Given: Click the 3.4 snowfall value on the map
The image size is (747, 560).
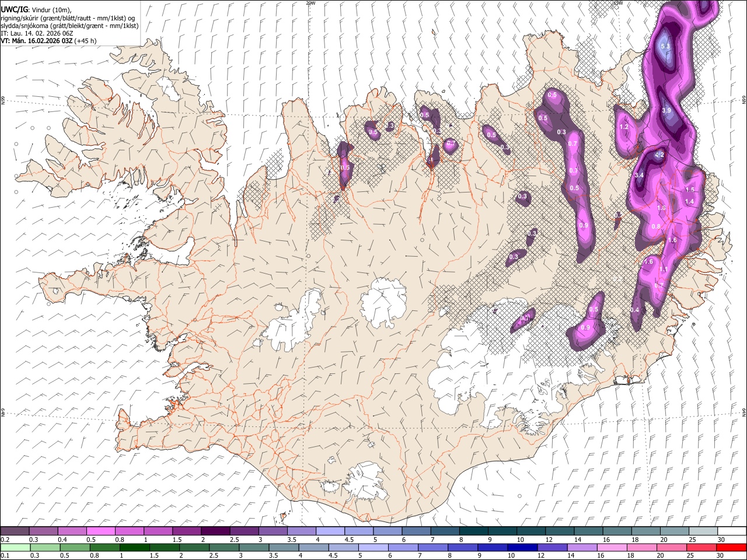Looking at the screenshot, I should click(x=639, y=175).
